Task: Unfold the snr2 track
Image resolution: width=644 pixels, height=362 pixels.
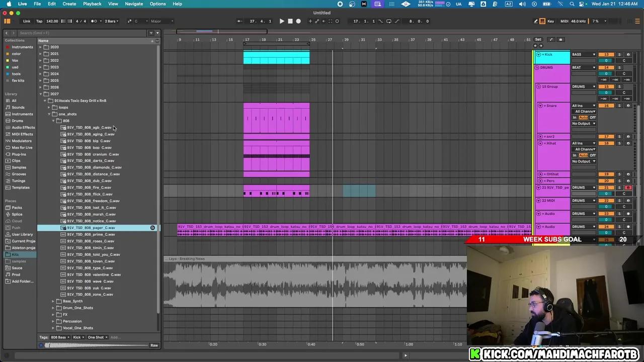Action: pos(540,136)
